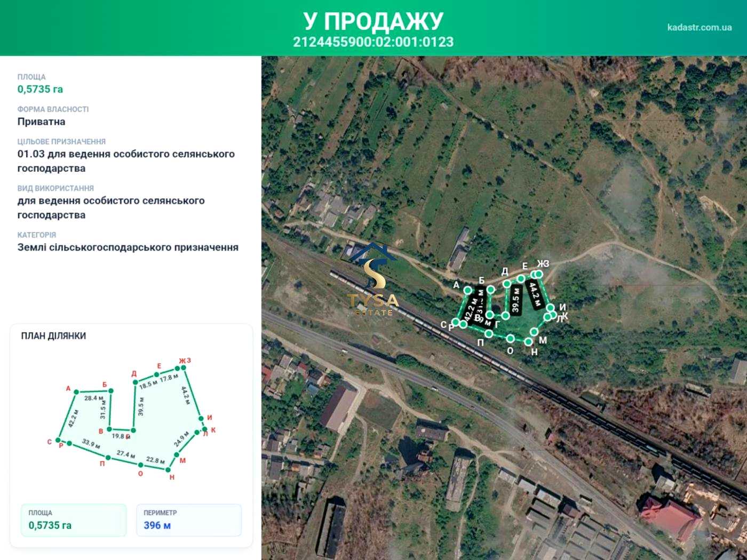The height and width of the screenshot is (560, 747).
Task: Open the kadastr.com.ua link in header
Action: pyautogui.click(x=699, y=27)
